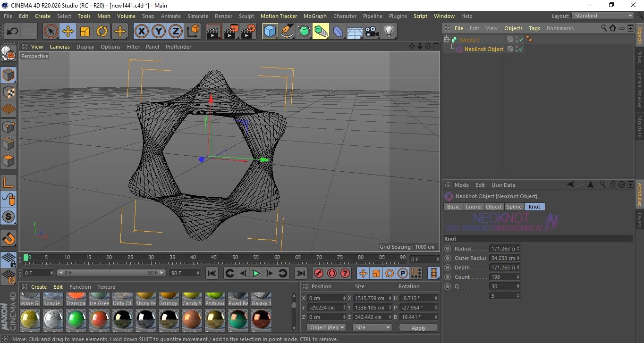Select the Rotate tool icon
The width and height of the screenshot is (644, 343).
pos(102,32)
